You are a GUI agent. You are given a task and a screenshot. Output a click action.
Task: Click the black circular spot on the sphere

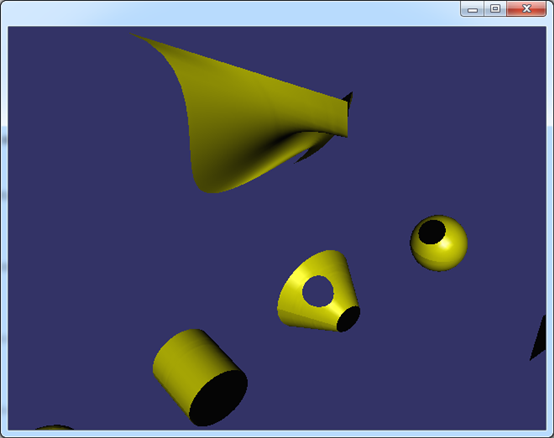tap(432, 232)
